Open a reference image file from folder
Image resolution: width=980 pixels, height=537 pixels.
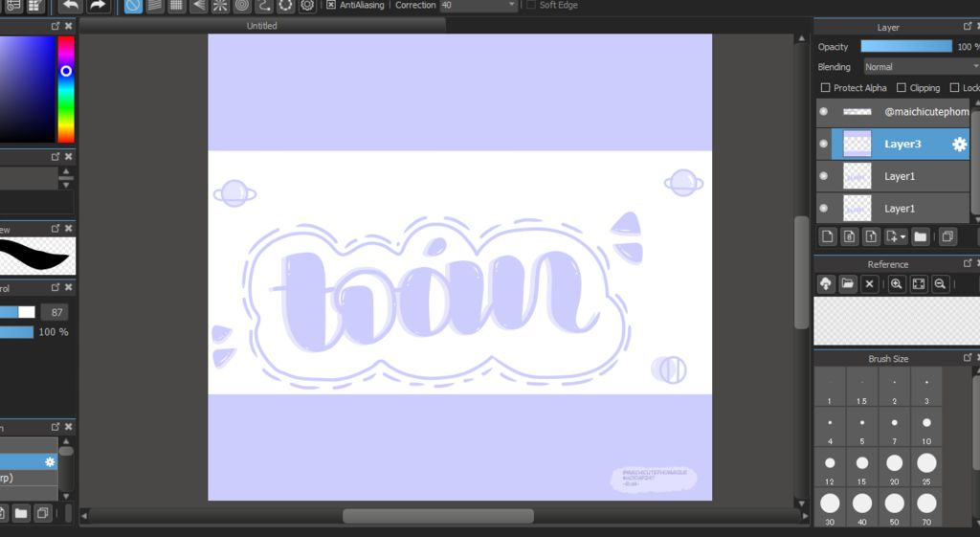(848, 284)
